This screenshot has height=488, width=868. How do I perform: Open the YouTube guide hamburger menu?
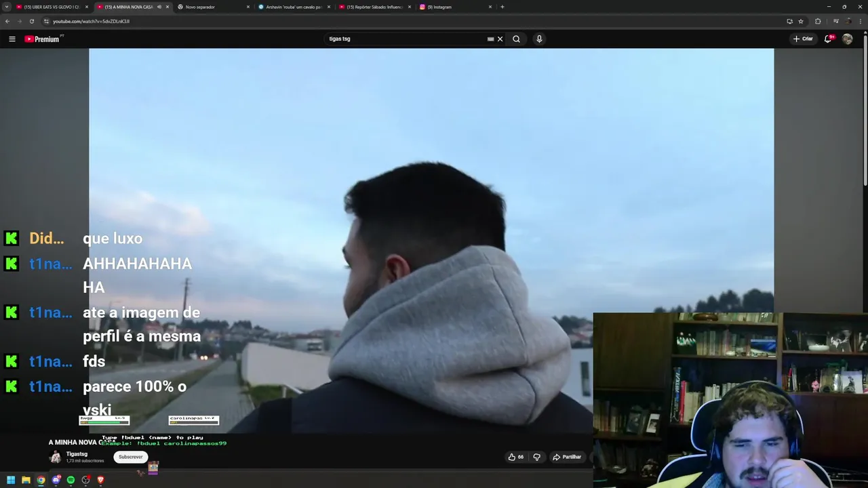[12, 39]
